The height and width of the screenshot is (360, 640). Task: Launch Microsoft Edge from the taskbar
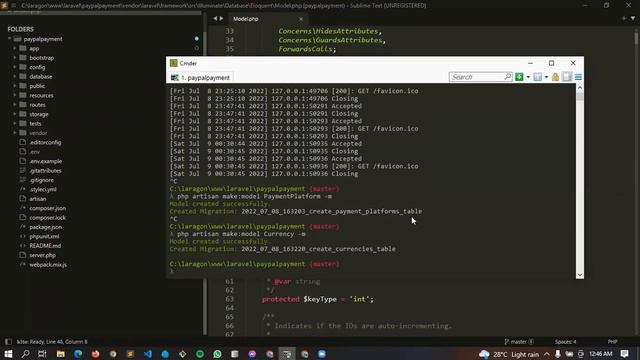(x=78, y=354)
